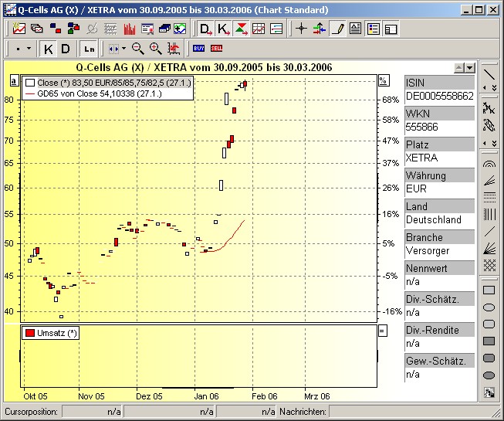Screen dimensions: 504x421
Task: Click the coloured arrows axis icon
Action: pos(320,29)
